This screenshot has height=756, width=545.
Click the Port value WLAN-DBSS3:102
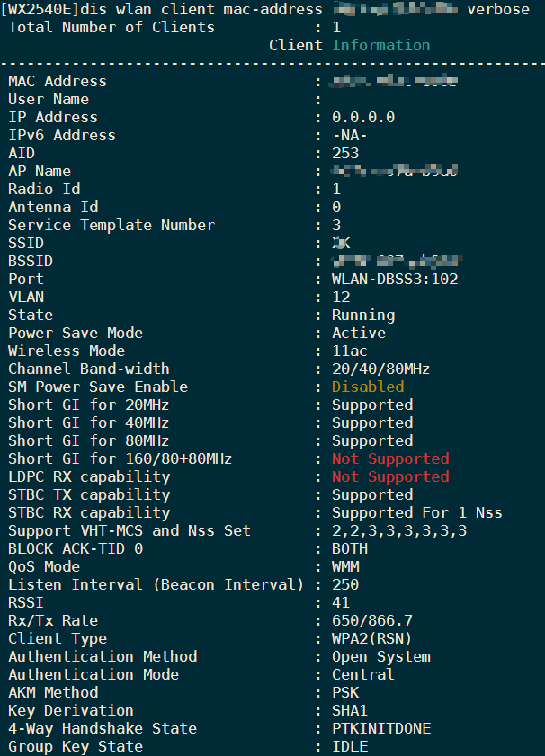tap(395, 279)
